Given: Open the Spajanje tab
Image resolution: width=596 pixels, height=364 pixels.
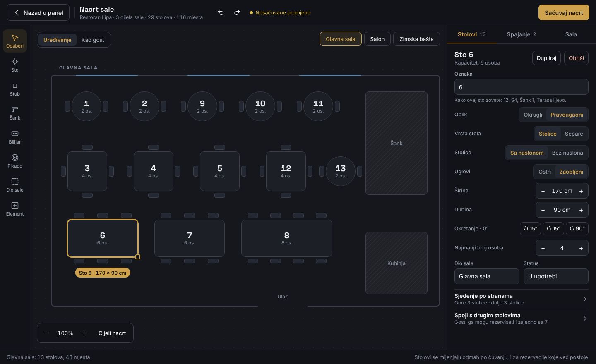Looking at the screenshot, I should click(x=521, y=34).
